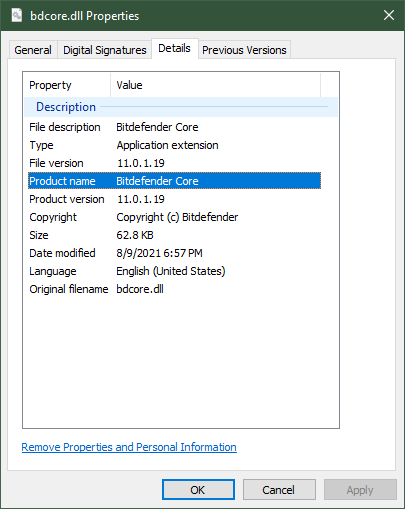
Task: Open the Previous Versions tab
Action: (x=244, y=50)
